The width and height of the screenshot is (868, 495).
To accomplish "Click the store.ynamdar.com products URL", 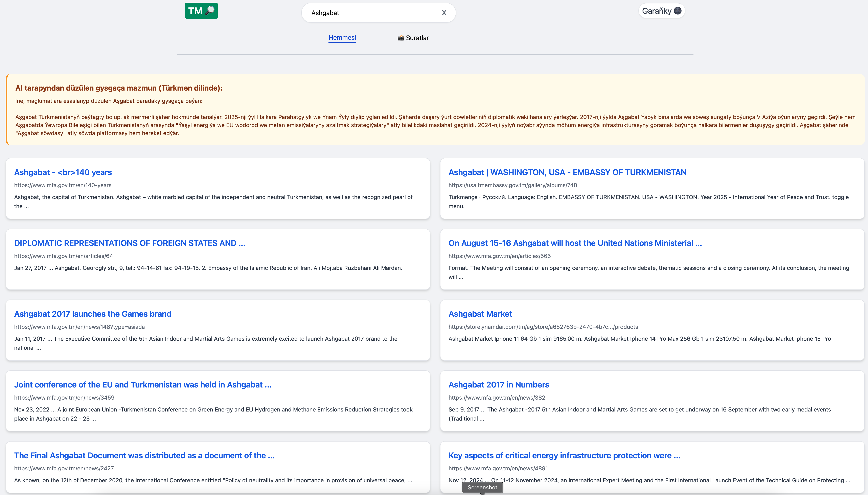I will point(543,327).
